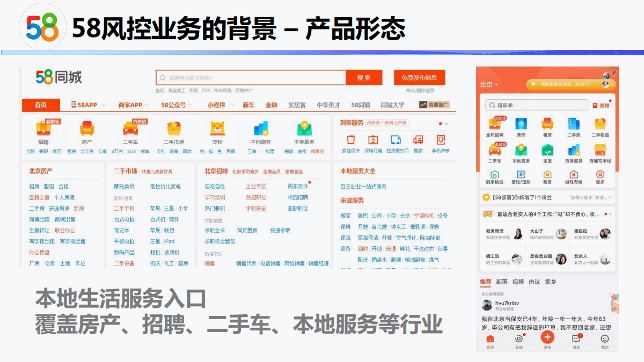Open the 房产 sofa icon on the website

click(x=87, y=129)
